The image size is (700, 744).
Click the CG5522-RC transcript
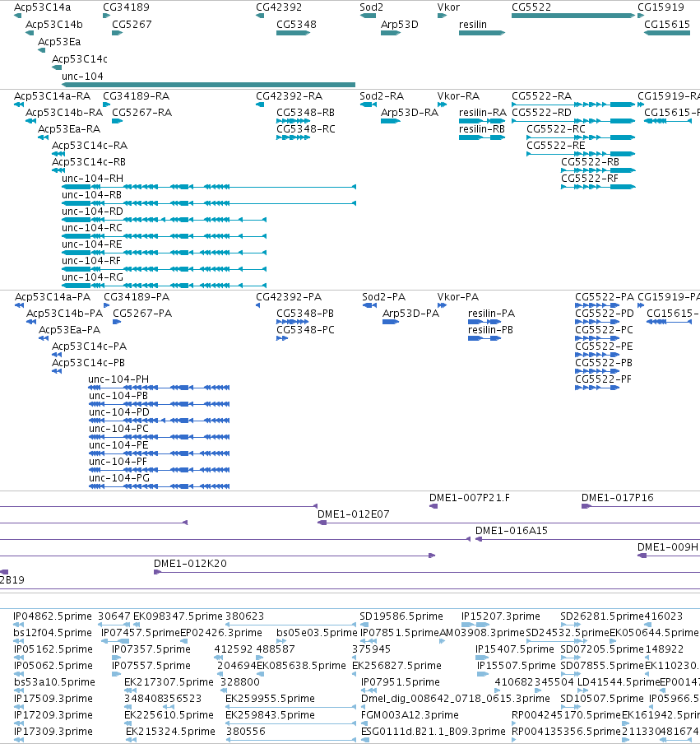click(x=581, y=137)
